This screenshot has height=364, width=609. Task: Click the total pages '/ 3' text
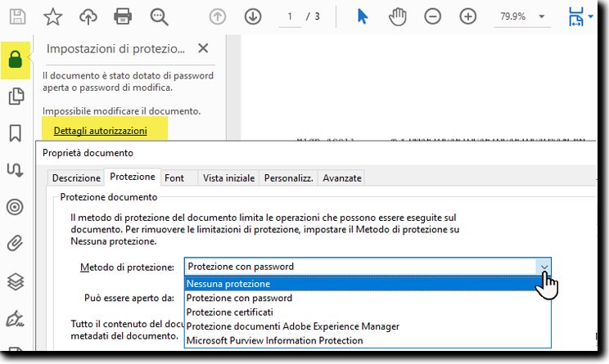[313, 16]
